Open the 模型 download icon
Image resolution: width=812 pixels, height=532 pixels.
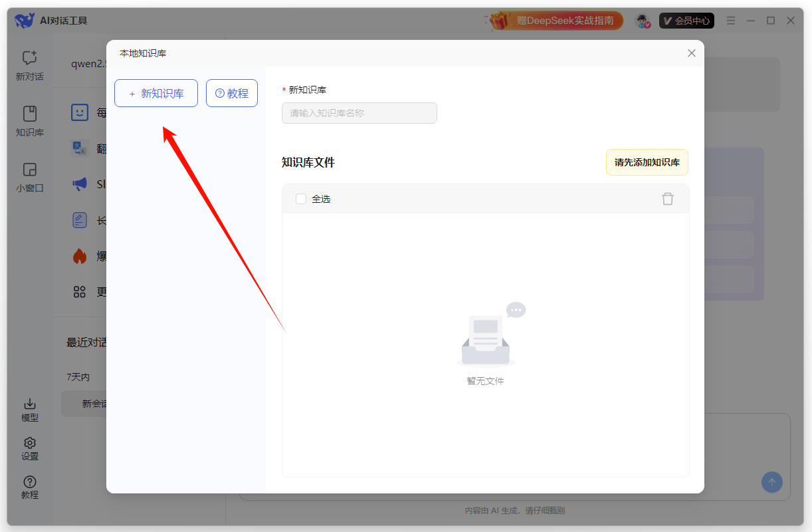tap(29, 404)
